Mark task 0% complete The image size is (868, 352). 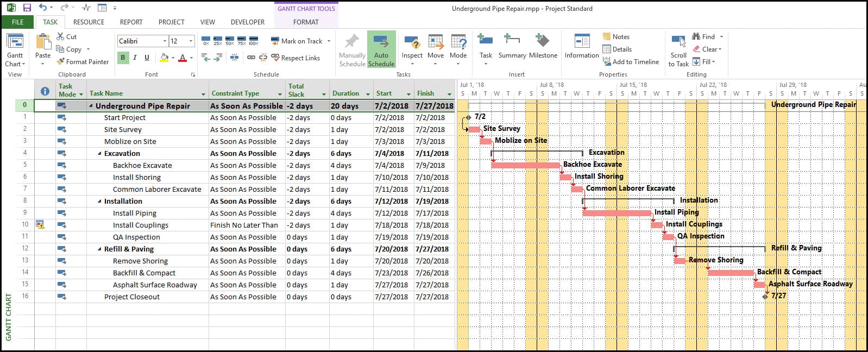click(206, 41)
